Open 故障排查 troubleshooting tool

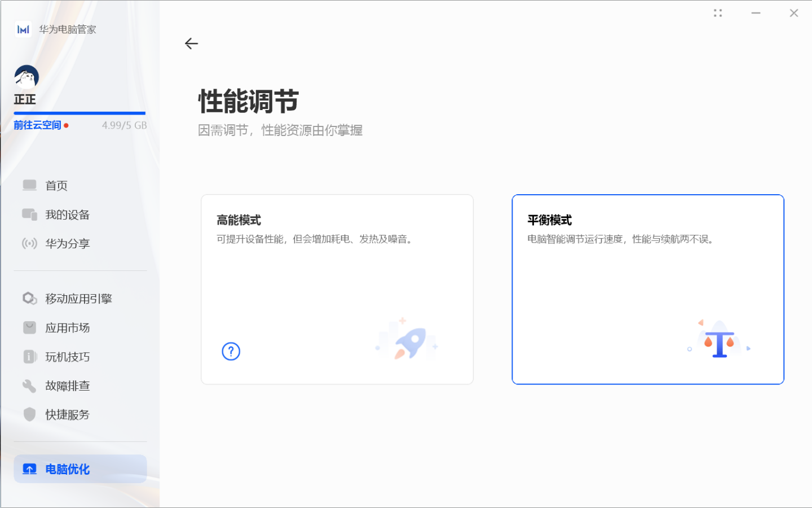pyautogui.click(x=67, y=386)
